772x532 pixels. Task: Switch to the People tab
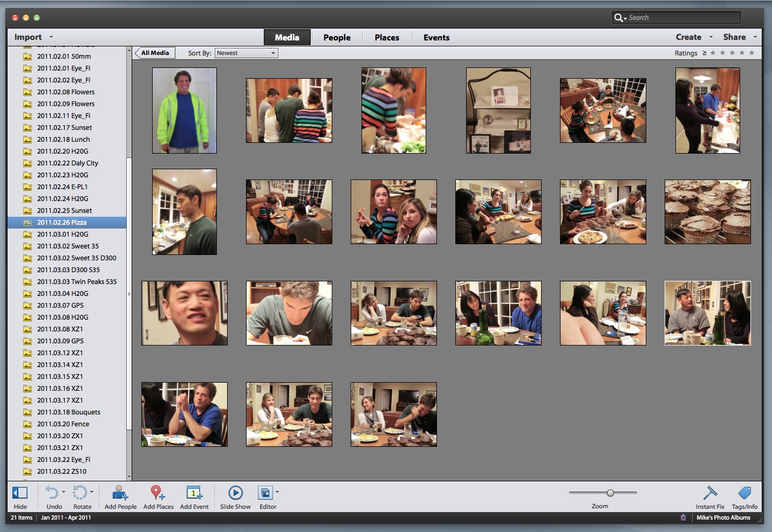click(337, 37)
